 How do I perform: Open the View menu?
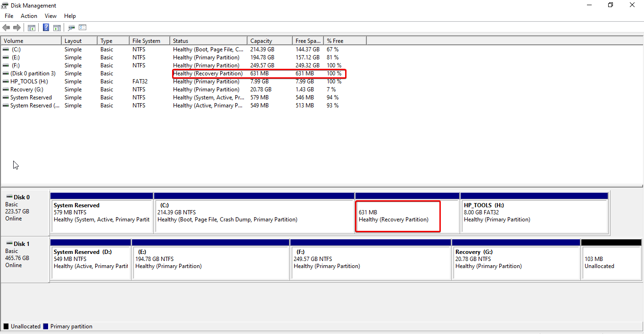pos(50,16)
